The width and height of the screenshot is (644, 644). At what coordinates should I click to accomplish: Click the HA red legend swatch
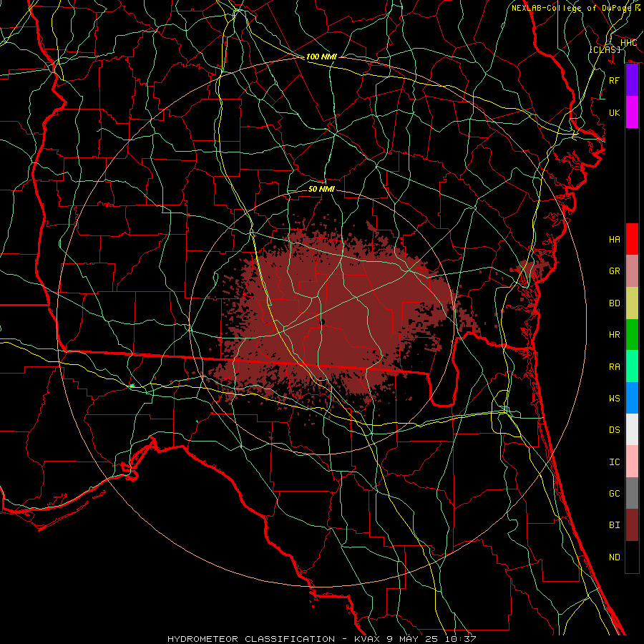click(632, 239)
